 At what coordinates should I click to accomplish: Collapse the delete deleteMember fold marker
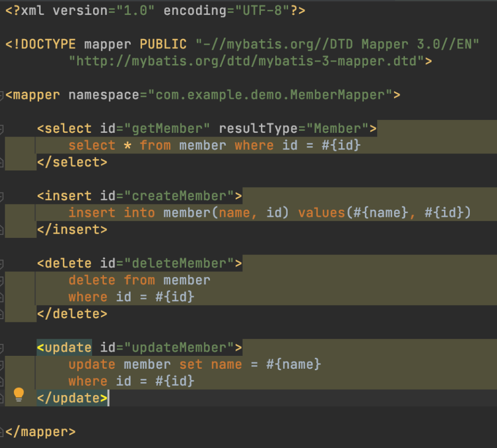click(x=1, y=264)
